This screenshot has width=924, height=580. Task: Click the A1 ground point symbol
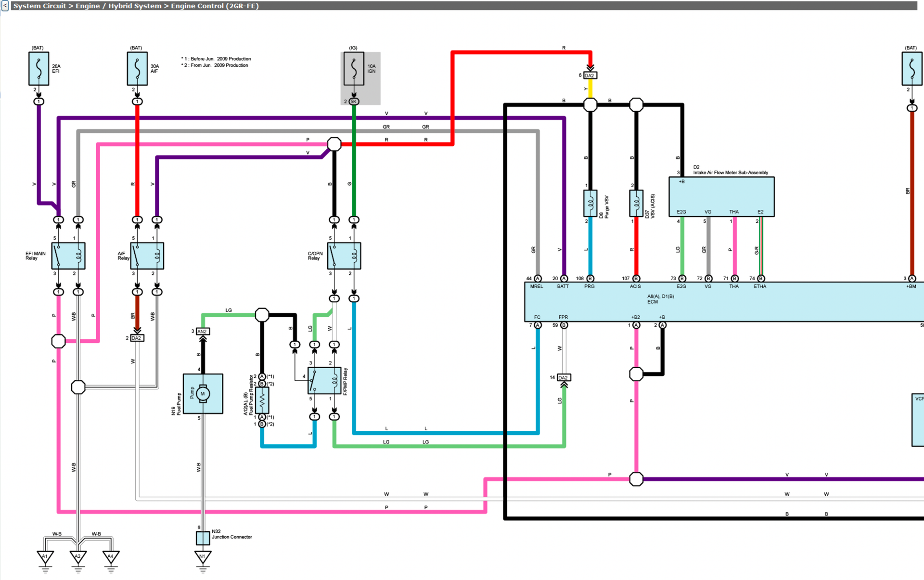click(x=45, y=557)
